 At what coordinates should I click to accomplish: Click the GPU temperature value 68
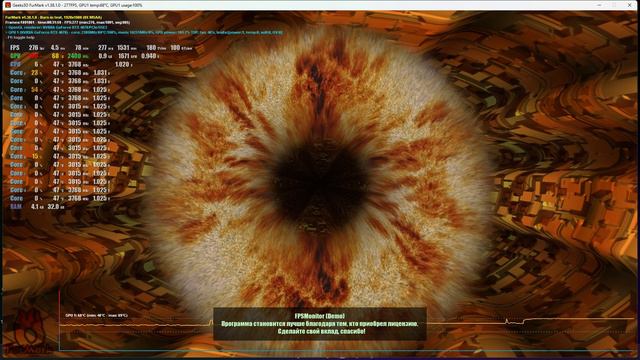click(x=55, y=56)
